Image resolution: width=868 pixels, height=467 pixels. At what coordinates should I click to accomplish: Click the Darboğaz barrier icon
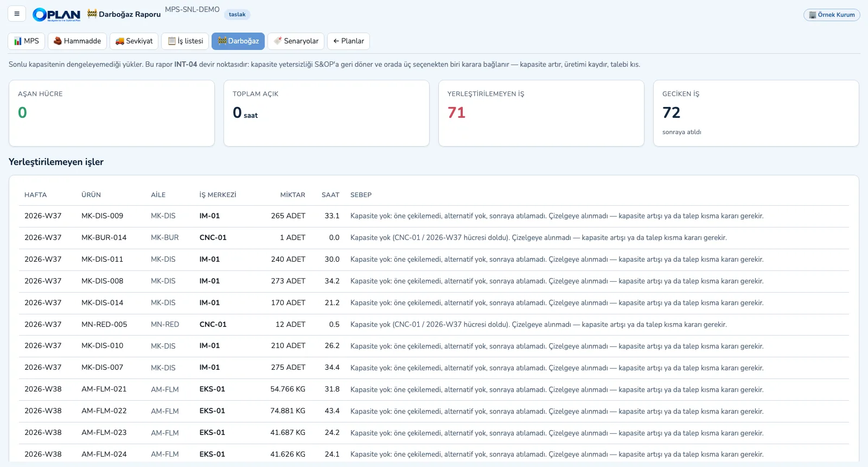[x=222, y=41]
